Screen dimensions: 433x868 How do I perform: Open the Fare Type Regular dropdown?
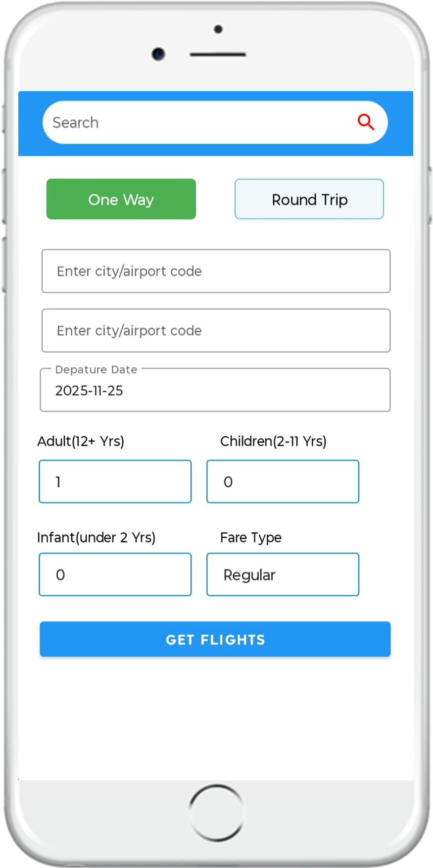click(x=283, y=574)
